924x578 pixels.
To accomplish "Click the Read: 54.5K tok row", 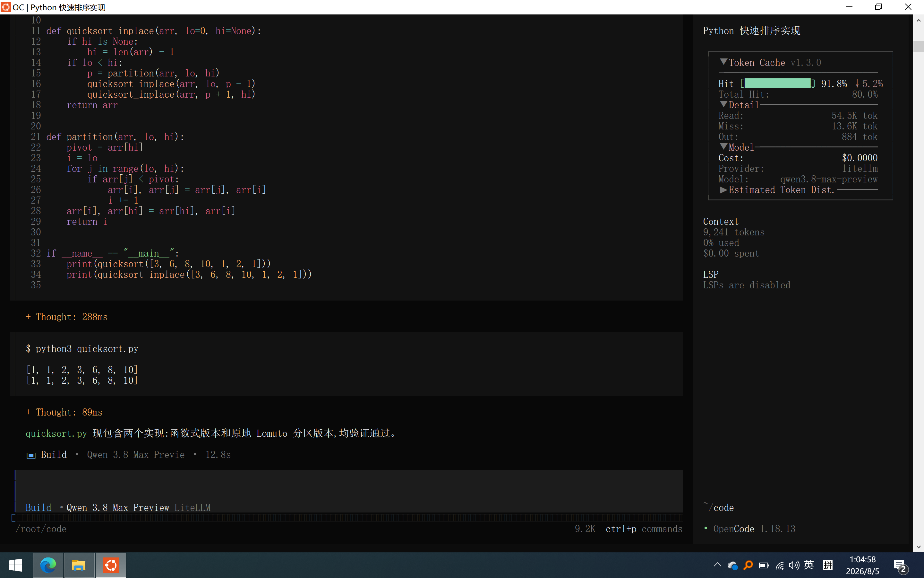I will click(x=798, y=116).
